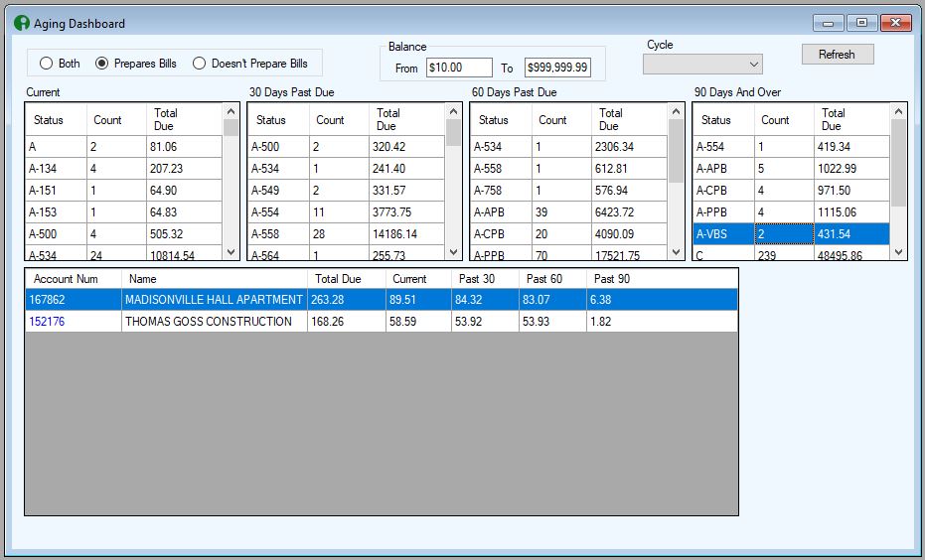Image resolution: width=925 pixels, height=560 pixels.
Task: Click Count header in 30 Days Past Due table
Action: pos(339,120)
